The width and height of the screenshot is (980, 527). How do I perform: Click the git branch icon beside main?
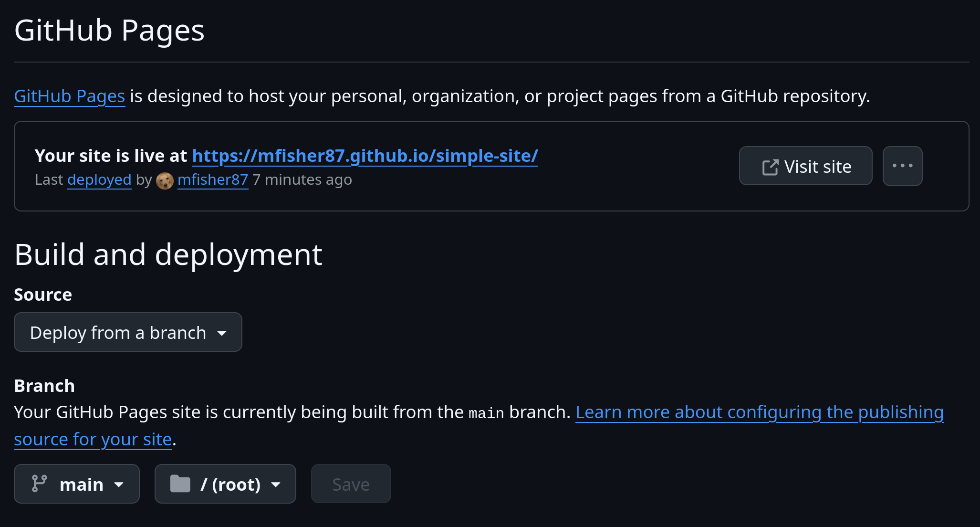(x=39, y=484)
